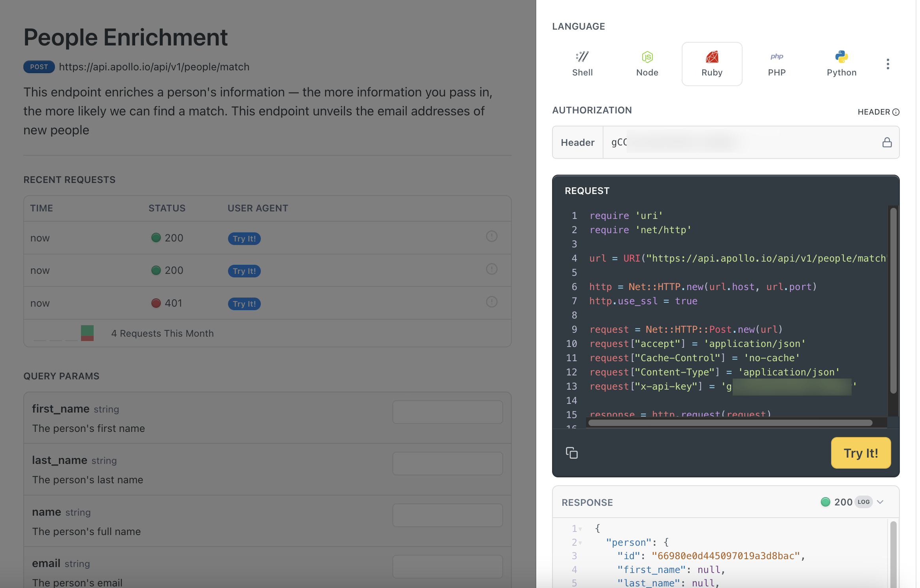
Task: Click the requests-this-month bar chart
Action: 64,333
